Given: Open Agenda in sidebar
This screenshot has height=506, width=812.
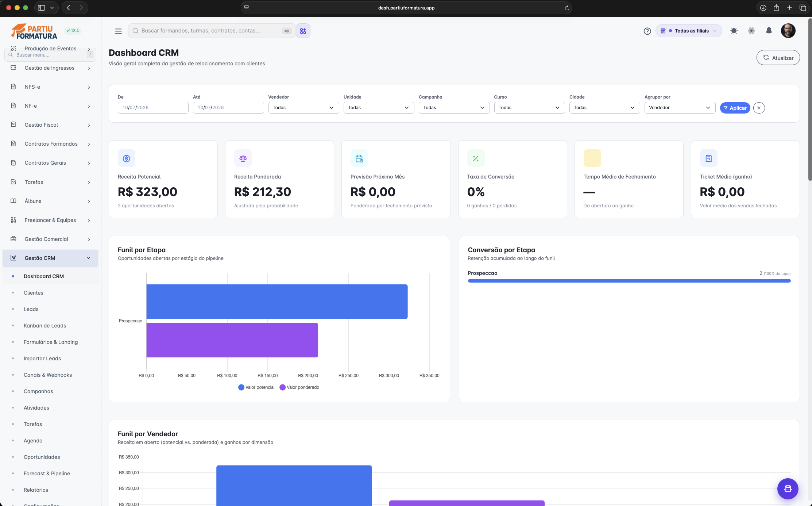Looking at the screenshot, I should [x=33, y=441].
